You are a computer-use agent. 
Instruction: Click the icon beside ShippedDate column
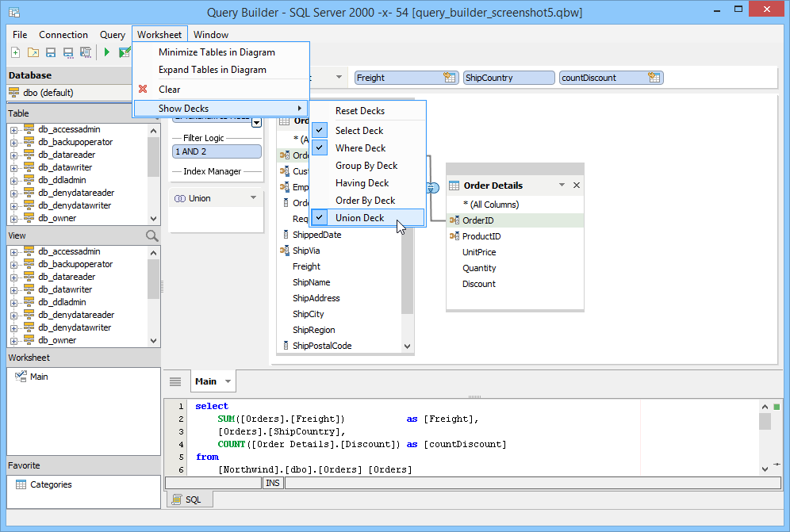tap(286, 234)
